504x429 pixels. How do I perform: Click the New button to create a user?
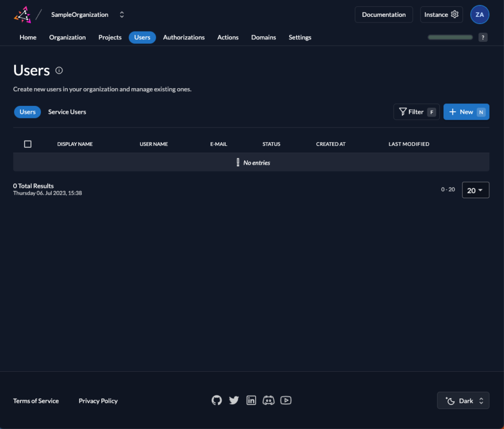pos(466,112)
